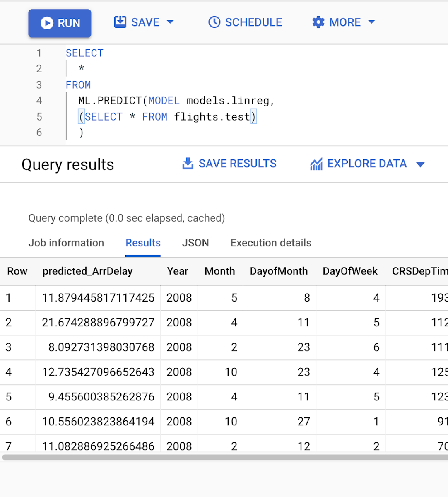The height and width of the screenshot is (497, 448).
Task: Click the download icon beside SAVE RESULTS
Action: click(188, 164)
